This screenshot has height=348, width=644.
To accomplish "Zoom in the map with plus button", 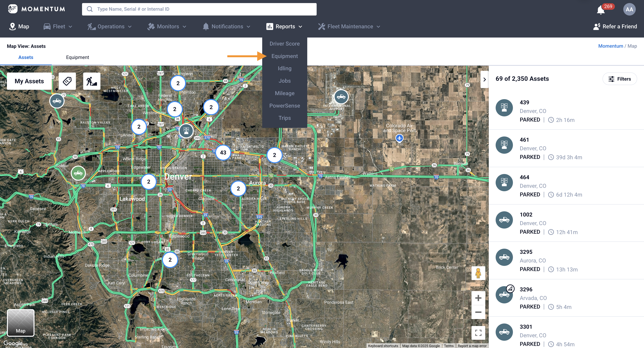I will pos(478,298).
